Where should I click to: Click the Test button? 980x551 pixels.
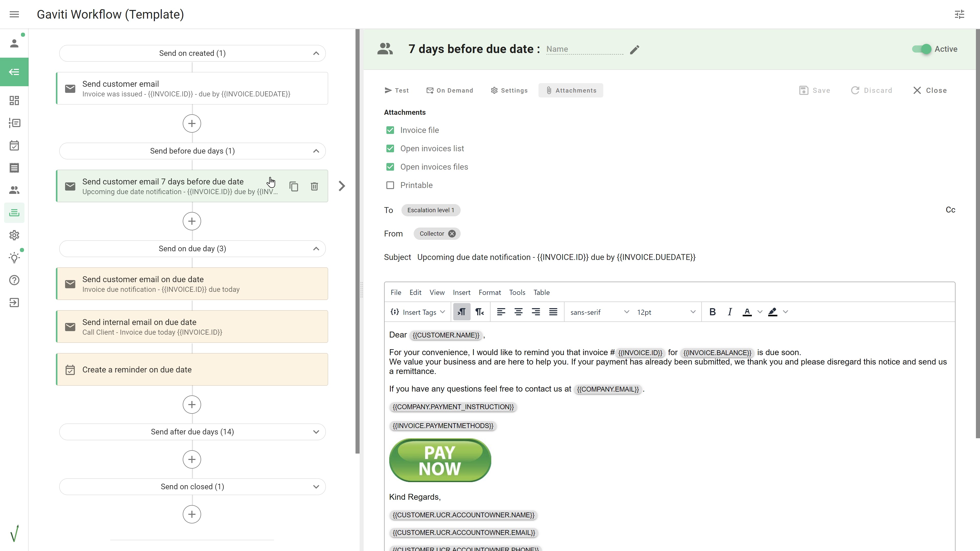click(396, 91)
